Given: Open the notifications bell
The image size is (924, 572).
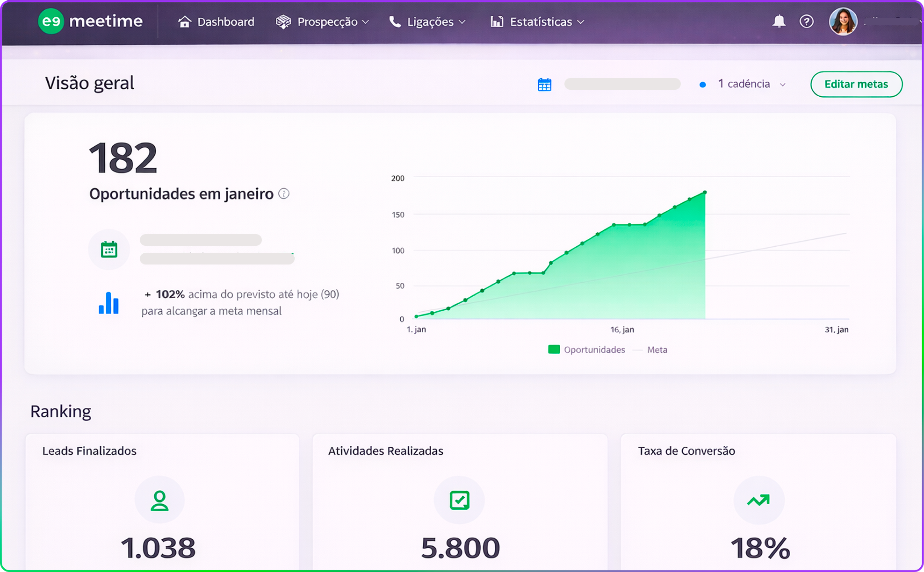Looking at the screenshot, I should (x=779, y=21).
